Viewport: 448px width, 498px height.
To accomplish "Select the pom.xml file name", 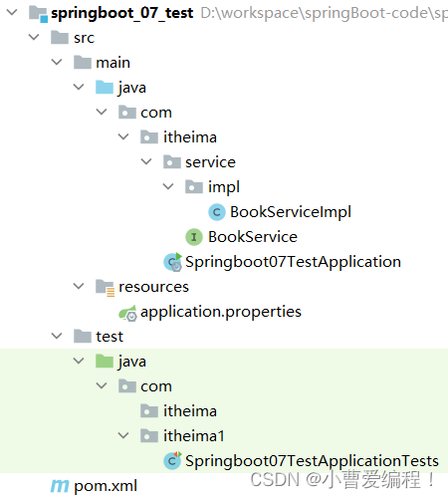I will [106, 486].
